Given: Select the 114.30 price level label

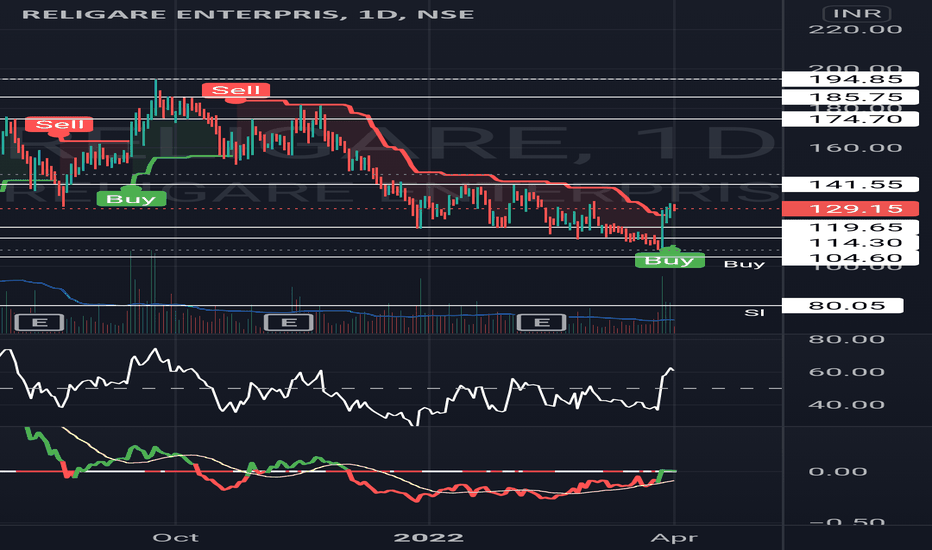Looking at the screenshot, I should pos(850,243).
